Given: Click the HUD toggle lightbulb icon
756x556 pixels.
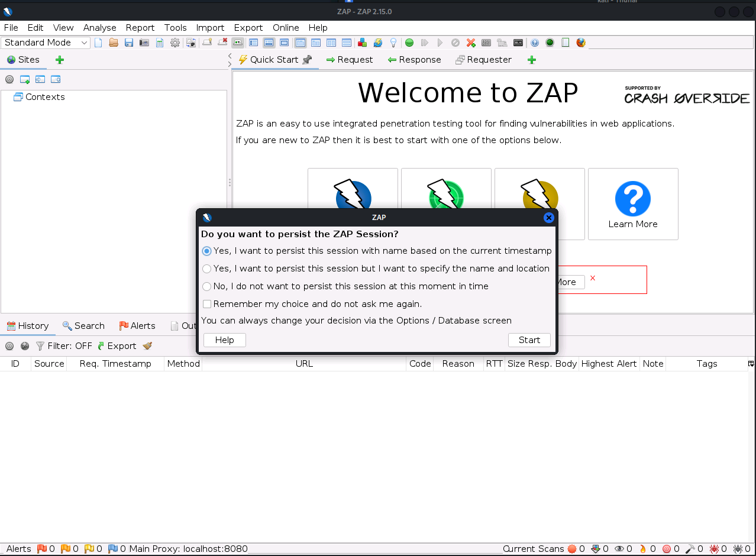Looking at the screenshot, I should (x=393, y=43).
